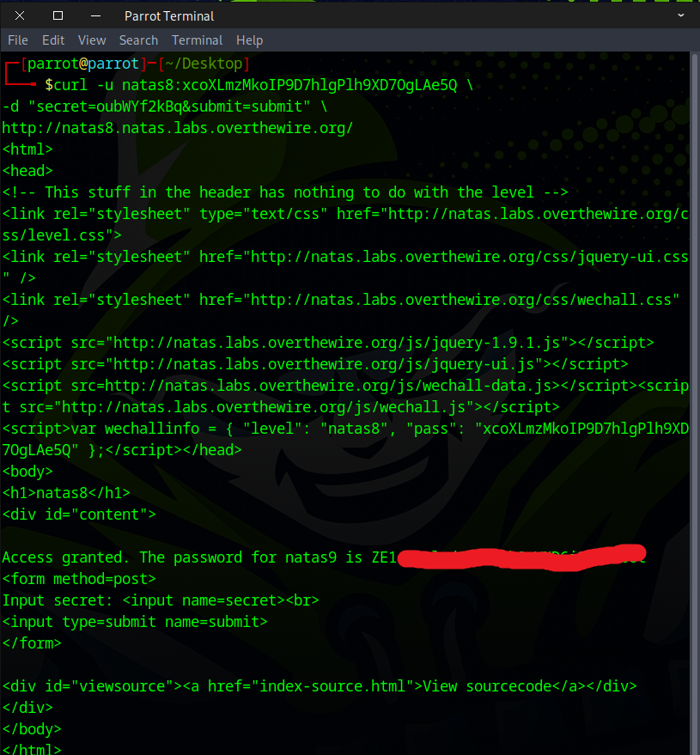The height and width of the screenshot is (755, 700).
Task: Click the Parrot Terminal title bar text
Action: coord(169,15)
